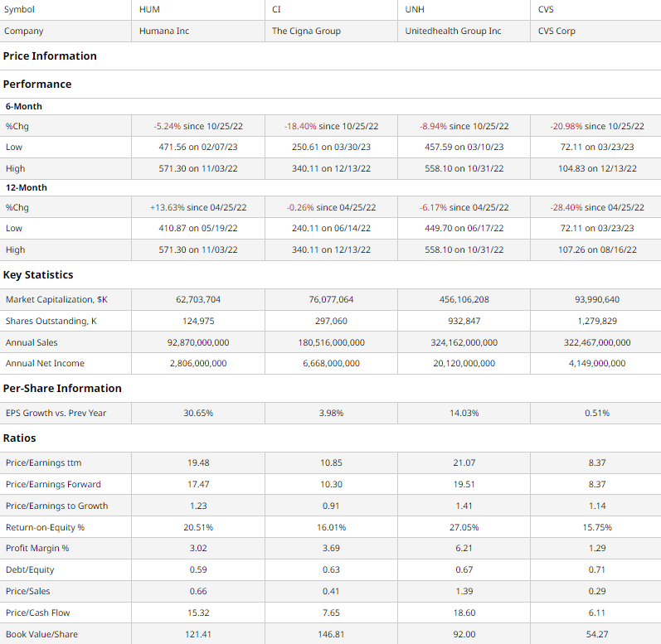Screen dimensions: 661x644
Task: Click the Shares Outstanding, K row label
Action: tap(51, 321)
